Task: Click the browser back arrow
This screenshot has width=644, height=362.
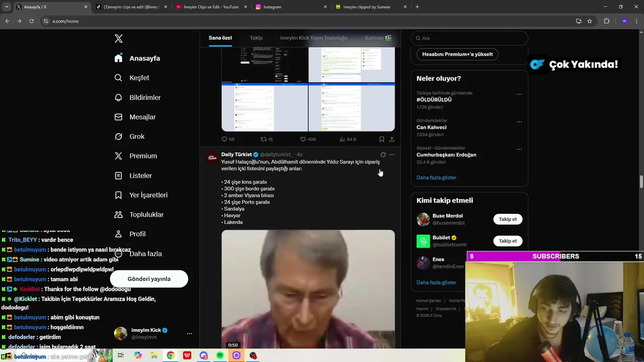Action: click(7, 21)
